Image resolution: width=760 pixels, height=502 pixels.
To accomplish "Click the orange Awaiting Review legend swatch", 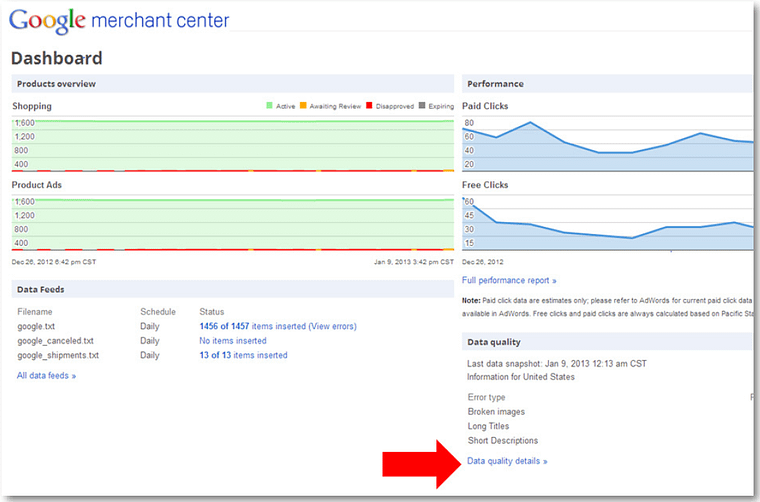I will coord(303,106).
